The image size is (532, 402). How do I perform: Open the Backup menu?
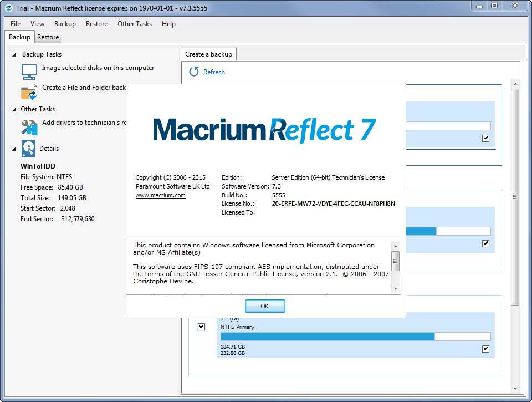(x=65, y=24)
